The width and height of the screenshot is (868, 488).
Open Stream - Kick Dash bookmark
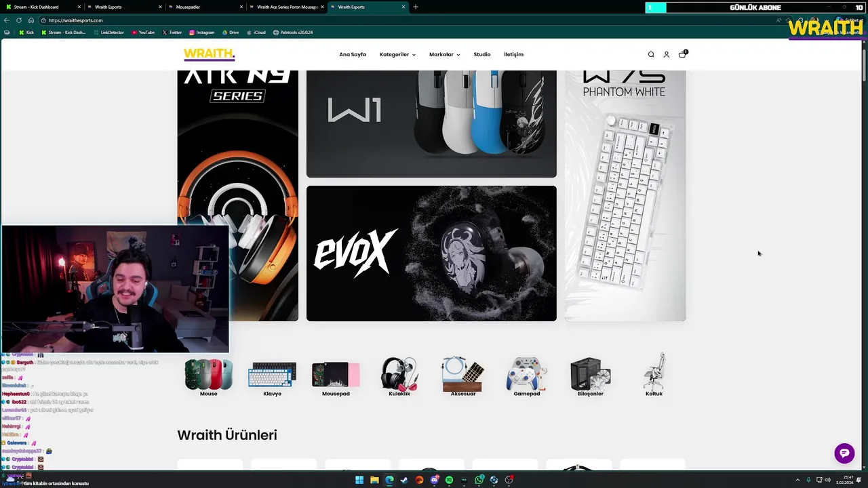point(63,33)
